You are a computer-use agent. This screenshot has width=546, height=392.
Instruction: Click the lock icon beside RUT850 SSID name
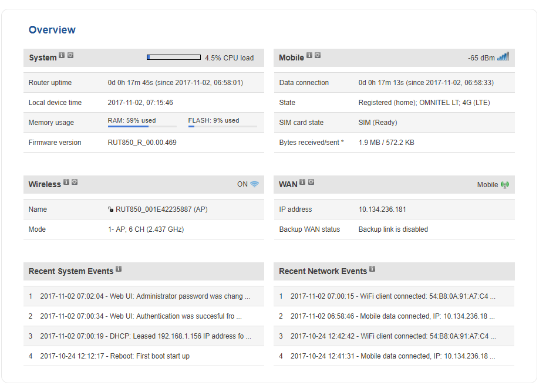[110, 209]
